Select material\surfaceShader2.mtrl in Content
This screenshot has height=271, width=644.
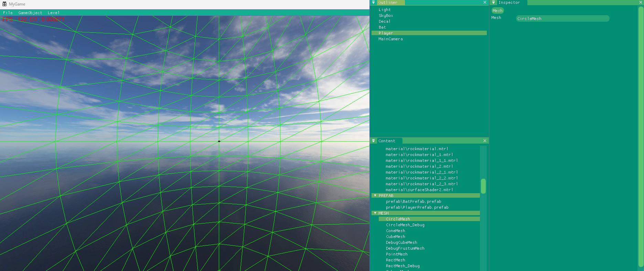click(419, 190)
